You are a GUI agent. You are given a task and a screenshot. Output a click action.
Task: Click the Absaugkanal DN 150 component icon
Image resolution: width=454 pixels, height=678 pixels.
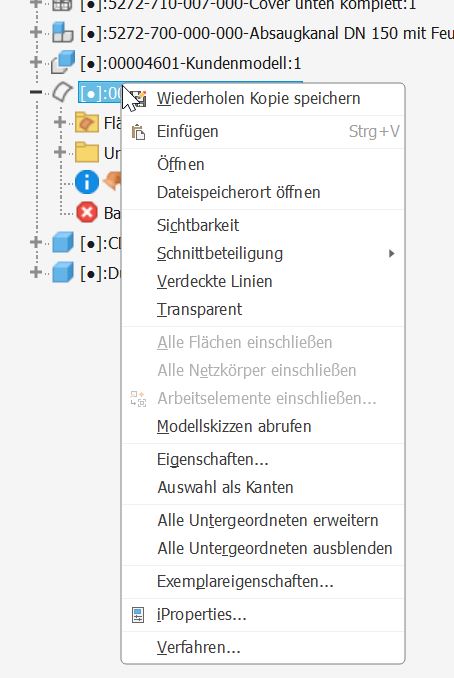click(x=63, y=33)
